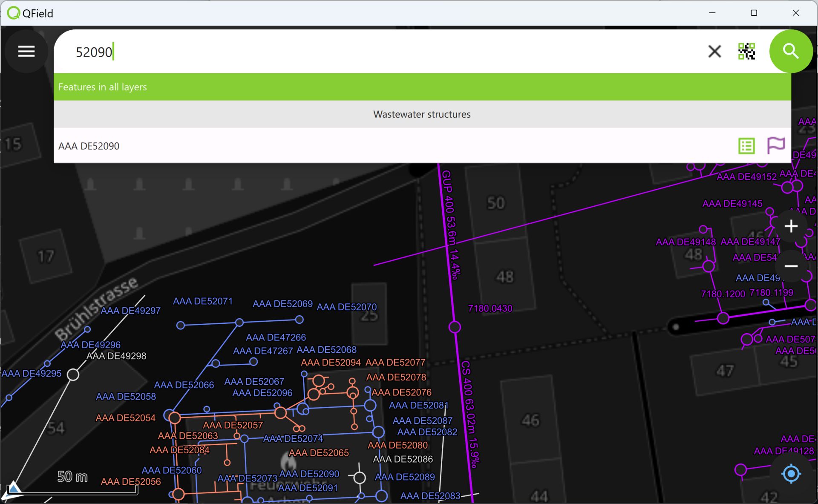Screen dimensions: 818x504
Task: Select the Wastewater structures section header
Action: click(422, 114)
